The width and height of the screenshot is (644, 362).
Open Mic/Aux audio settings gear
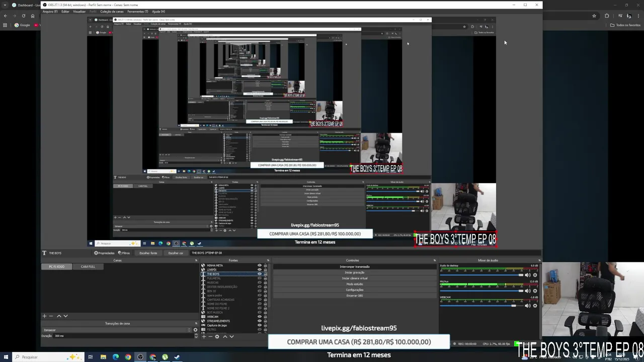coord(535,291)
